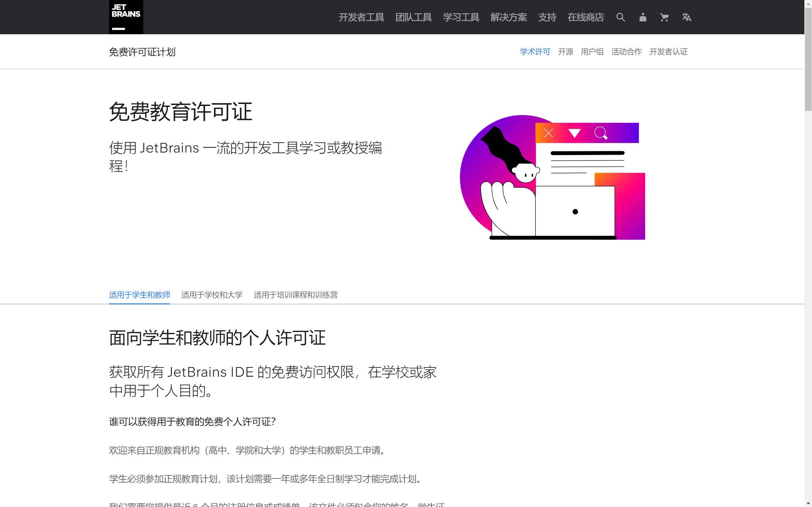Go to 开源 section link

(566, 52)
